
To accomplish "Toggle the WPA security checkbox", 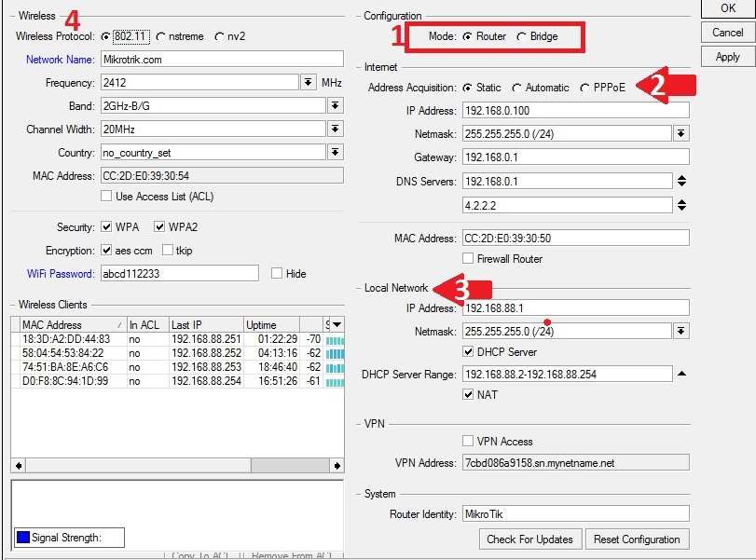I will 106,226.
